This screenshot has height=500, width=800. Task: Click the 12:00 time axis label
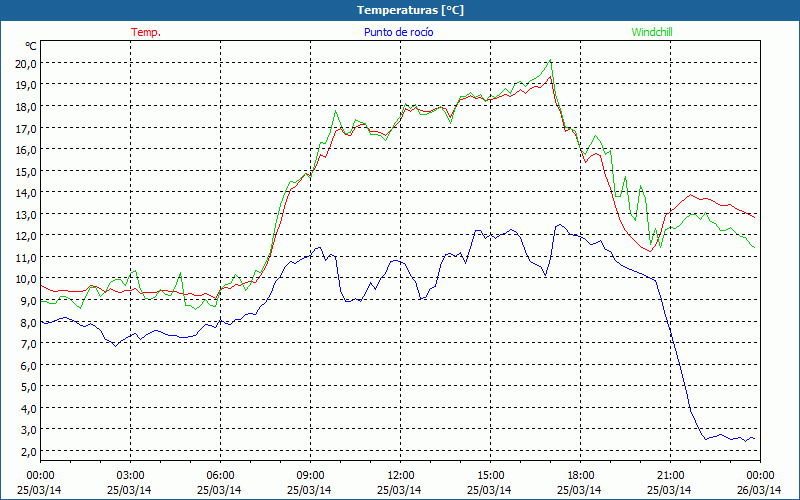point(401,476)
